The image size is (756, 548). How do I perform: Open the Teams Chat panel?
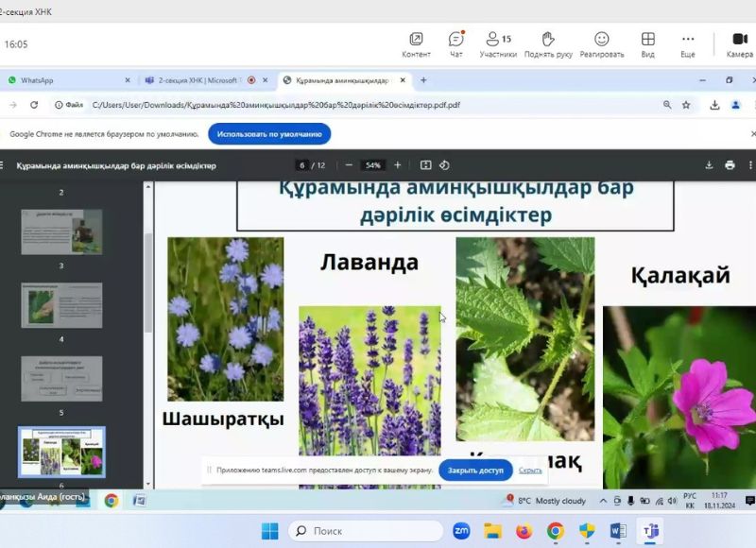[455, 43]
